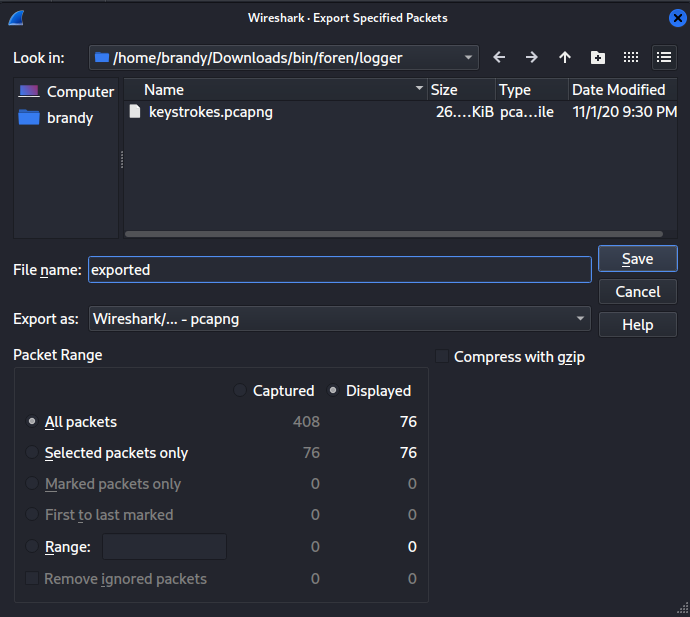The height and width of the screenshot is (617, 690).
Task: Go forward using the right arrow icon
Action: 532,57
